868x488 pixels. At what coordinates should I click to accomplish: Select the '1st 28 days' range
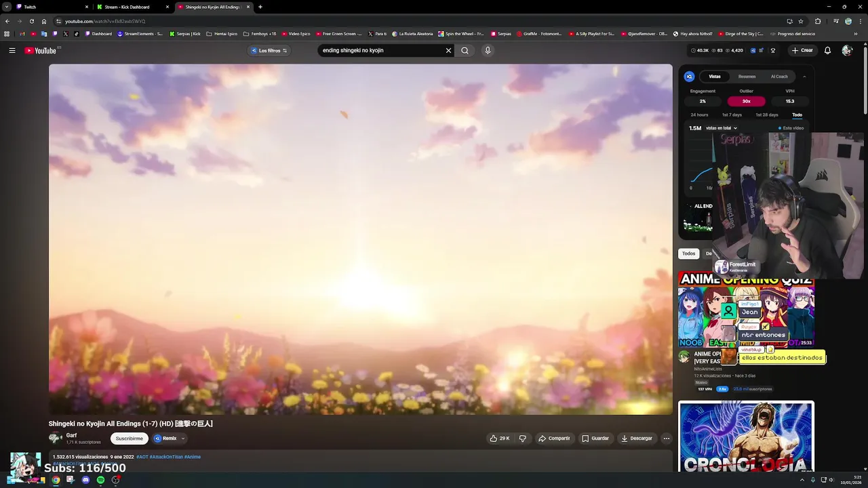click(767, 115)
